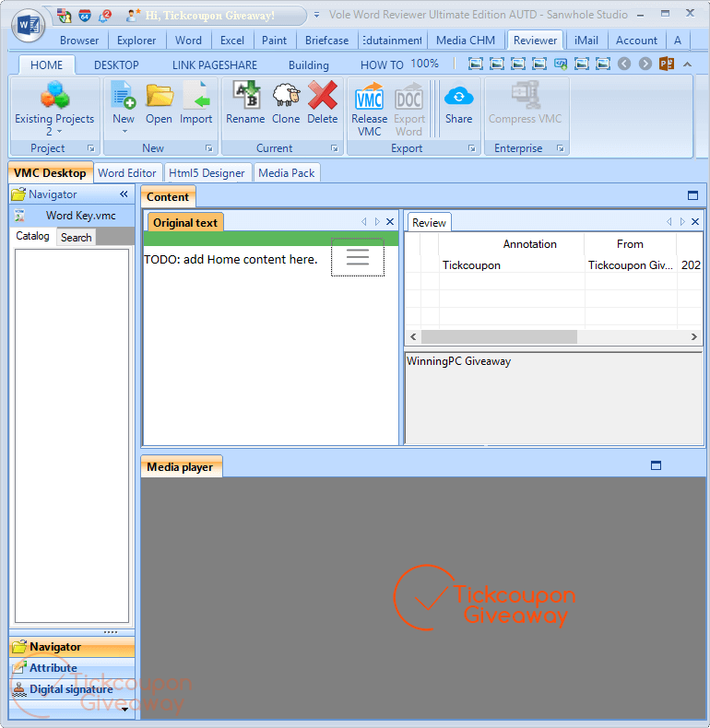Image resolution: width=710 pixels, height=728 pixels.
Task: Click the Review scrollbar right arrow
Action: point(693,336)
